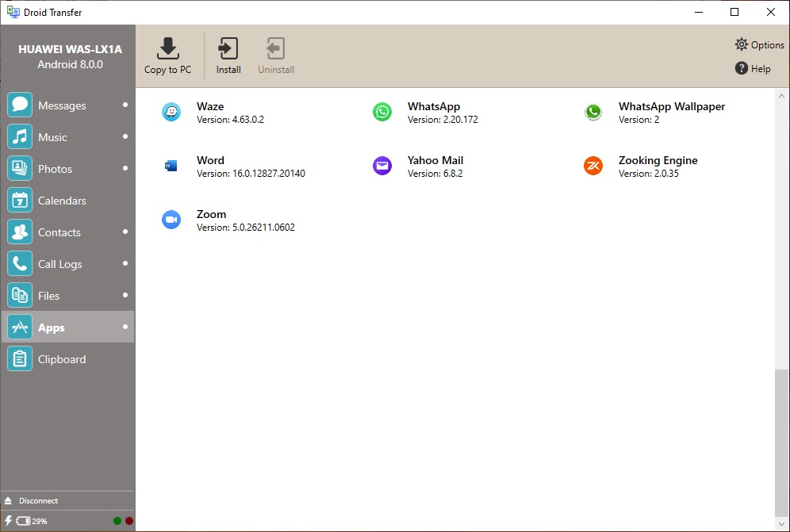Image resolution: width=790 pixels, height=532 pixels.
Task: Click the white dot beside Files
Action: pyautogui.click(x=125, y=295)
